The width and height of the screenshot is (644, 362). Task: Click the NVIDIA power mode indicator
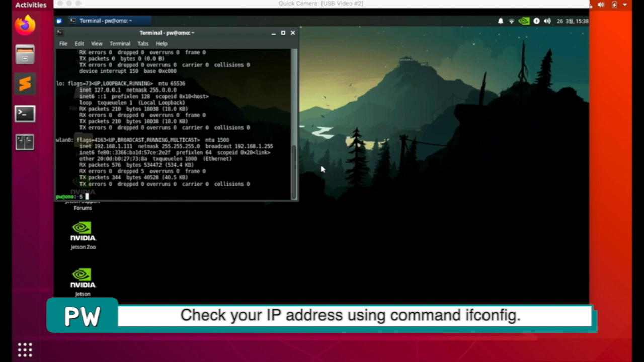tap(524, 21)
